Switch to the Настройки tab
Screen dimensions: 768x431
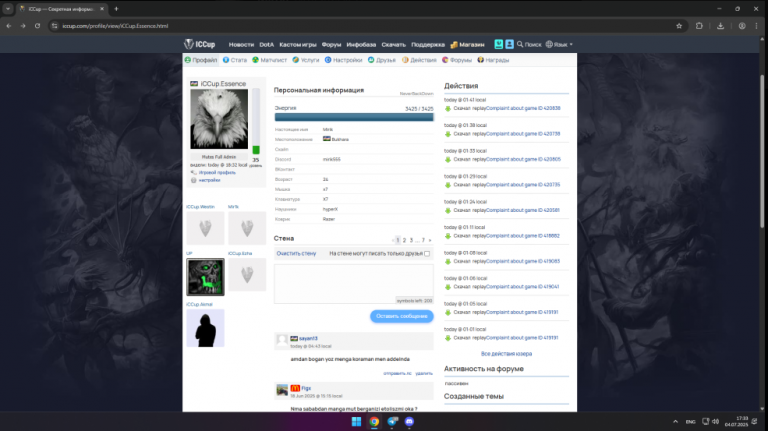tap(343, 60)
